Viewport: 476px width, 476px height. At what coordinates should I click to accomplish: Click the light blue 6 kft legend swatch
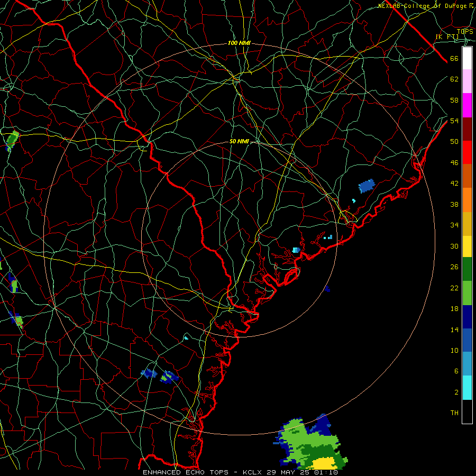tap(467, 364)
